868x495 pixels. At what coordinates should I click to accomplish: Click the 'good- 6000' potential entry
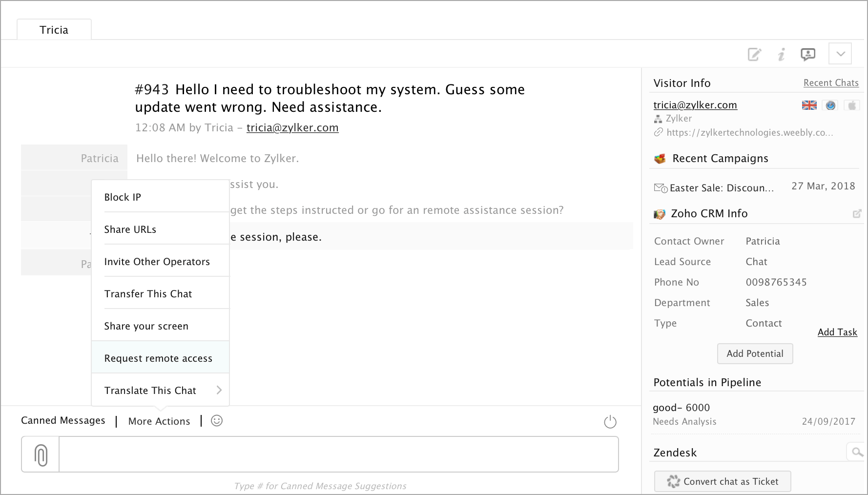coord(682,408)
